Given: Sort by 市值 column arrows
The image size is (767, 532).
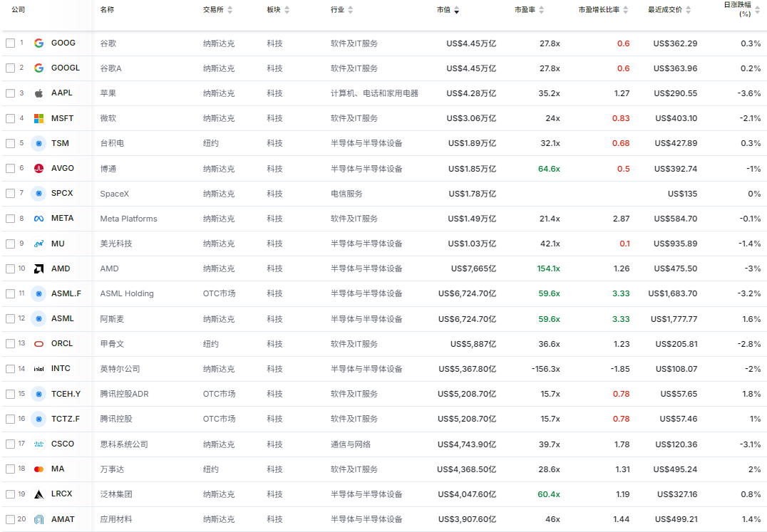Looking at the screenshot, I should coord(456,10).
